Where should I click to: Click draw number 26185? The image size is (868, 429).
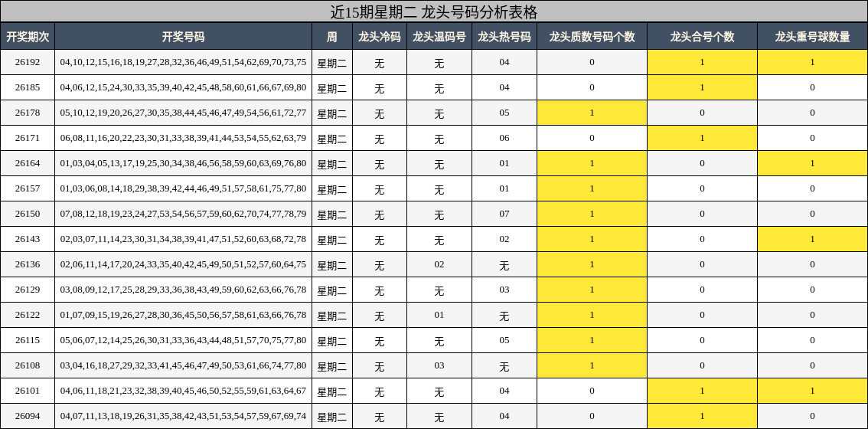pyautogui.click(x=28, y=87)
